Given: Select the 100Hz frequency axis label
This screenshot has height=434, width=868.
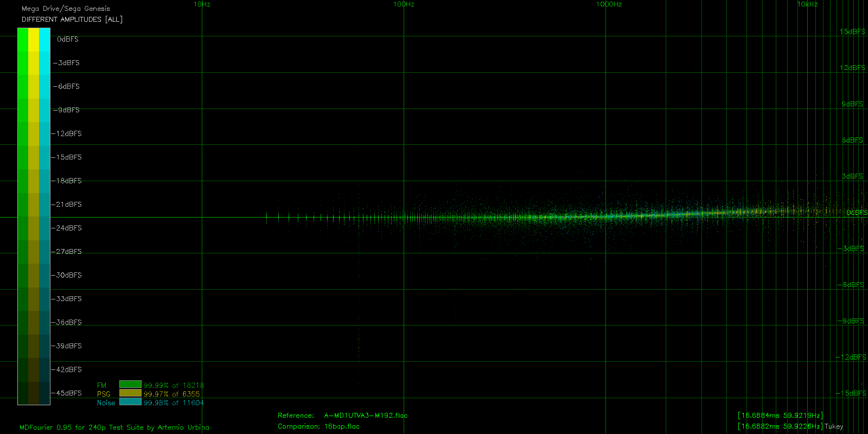Looking at the screenshot, I should 404,4.
